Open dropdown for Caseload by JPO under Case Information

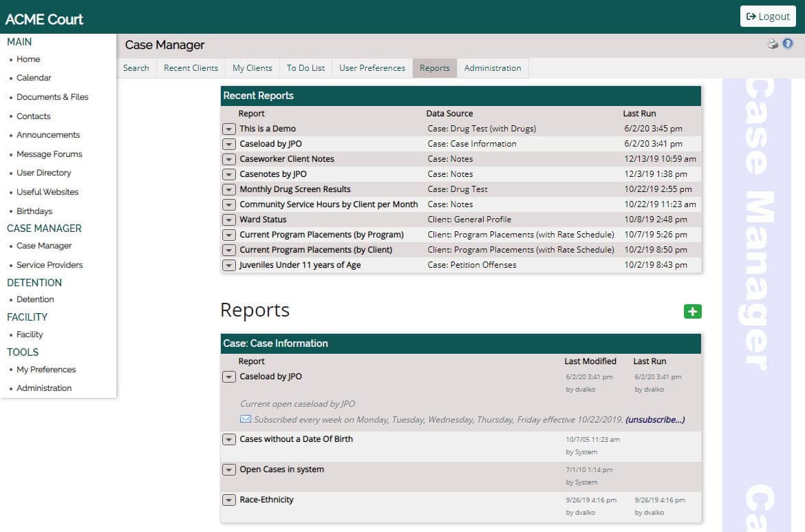click(x=229, y=377)
